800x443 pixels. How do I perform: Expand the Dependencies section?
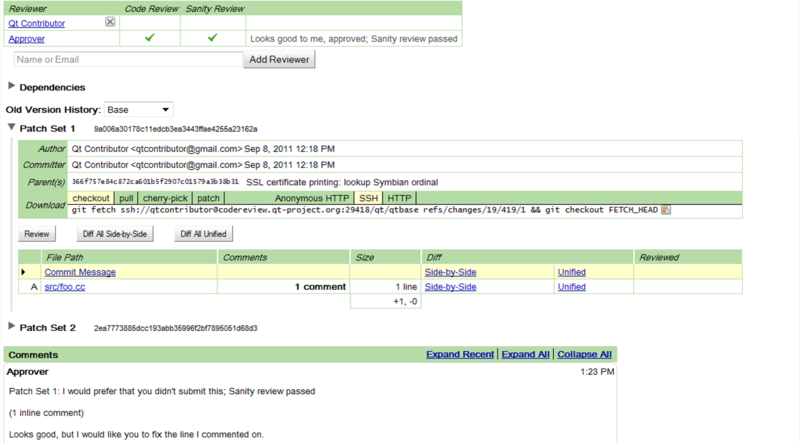pyautogui.click(x=12, y=87)
